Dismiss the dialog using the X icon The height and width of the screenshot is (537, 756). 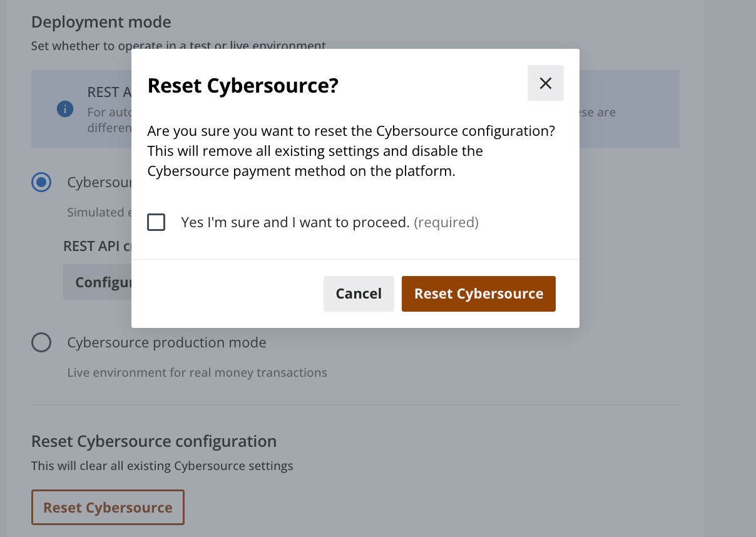click(x=545, y=83)
